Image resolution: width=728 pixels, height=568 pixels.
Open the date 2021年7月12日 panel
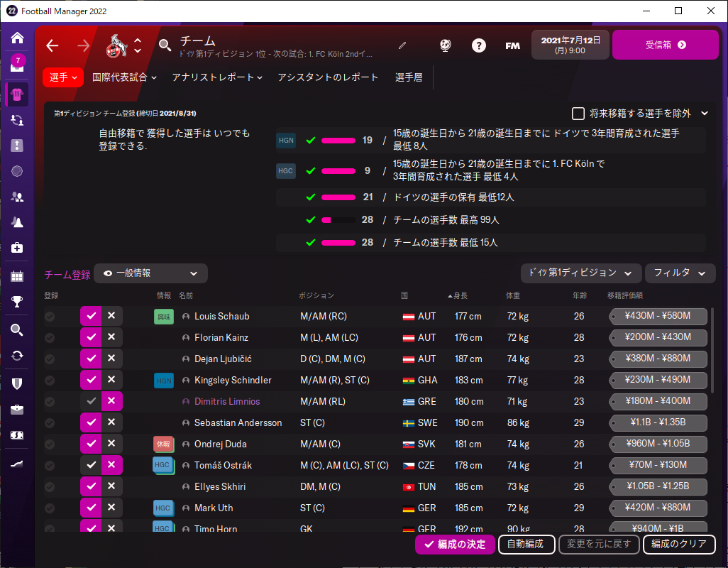[x=570, y=45]
